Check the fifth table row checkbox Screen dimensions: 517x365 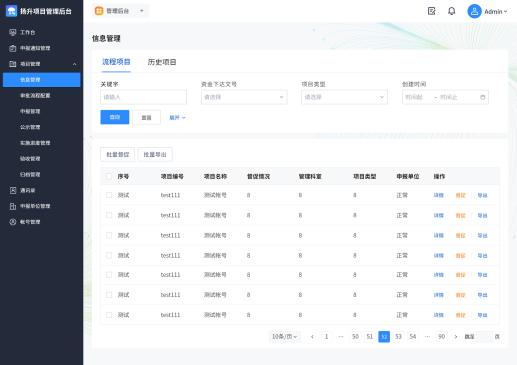[109, 275]
